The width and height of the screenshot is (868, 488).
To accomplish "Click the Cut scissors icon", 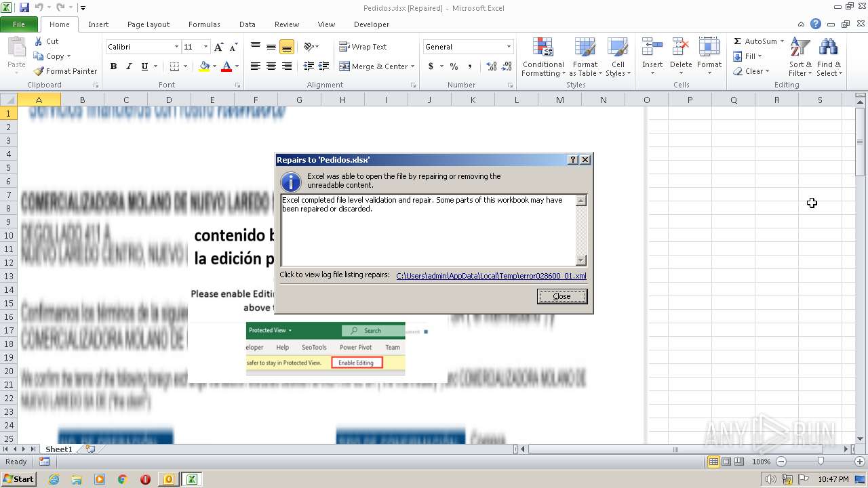I will pyautogui.click(x=39, y=41).
